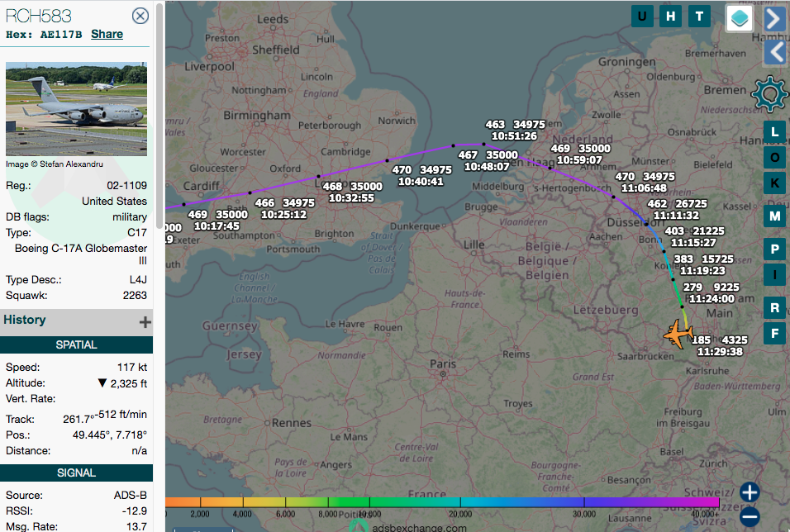Image resolution: width=790 pixels, height=532 pixels.
Task: Zoom in with the plus button
Action: tap(750, 492)
